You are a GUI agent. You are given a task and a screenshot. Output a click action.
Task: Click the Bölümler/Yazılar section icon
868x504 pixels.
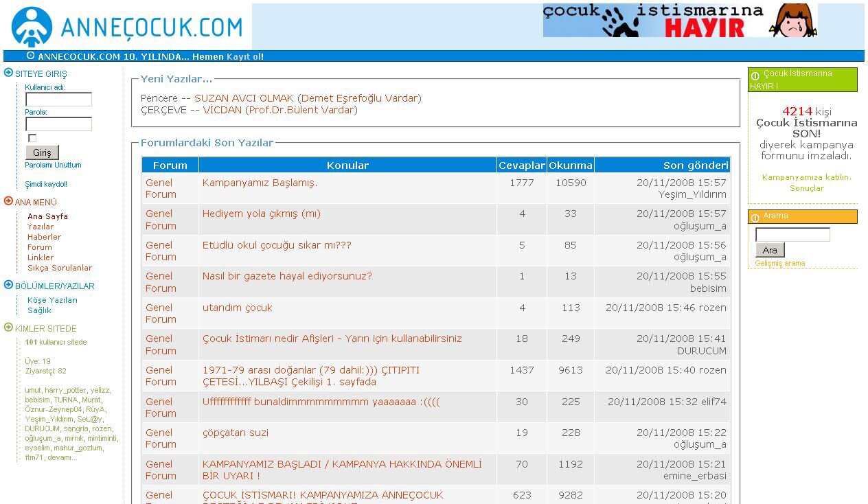tap(8, 285)
